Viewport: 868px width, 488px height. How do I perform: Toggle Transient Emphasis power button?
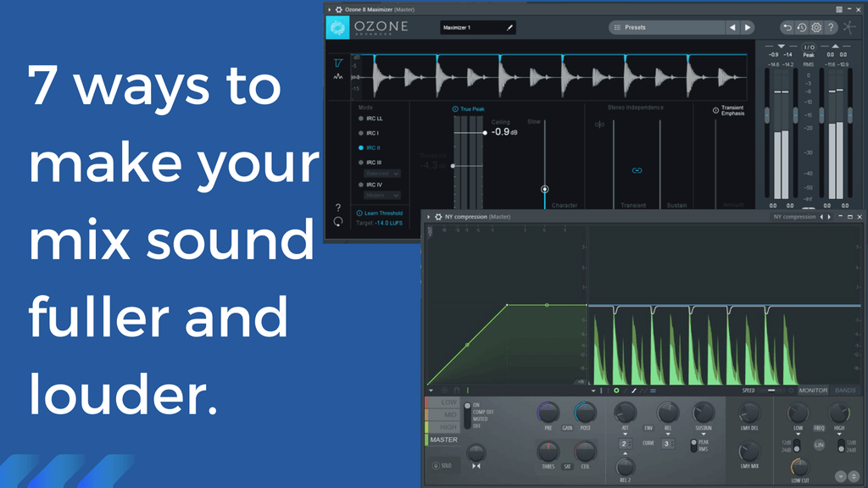tap(715, 109)
